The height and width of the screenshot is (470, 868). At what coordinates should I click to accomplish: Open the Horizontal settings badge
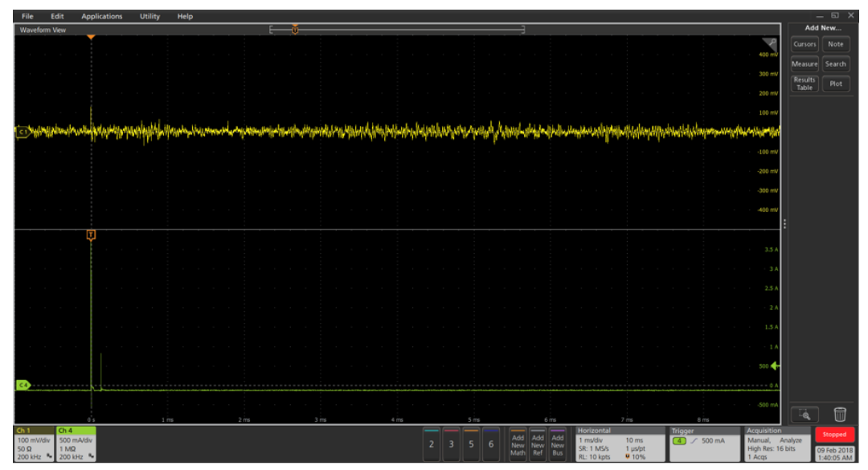(x=620, y=443)
